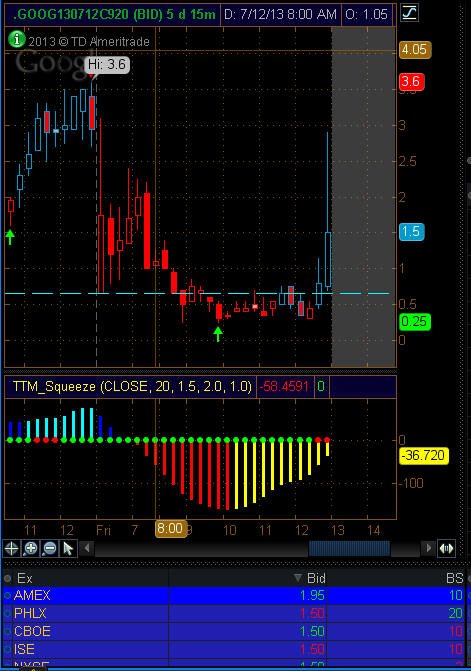Toggle the expand time axis button
This screenshot has width=471, height=671.
tap(446, 548)
